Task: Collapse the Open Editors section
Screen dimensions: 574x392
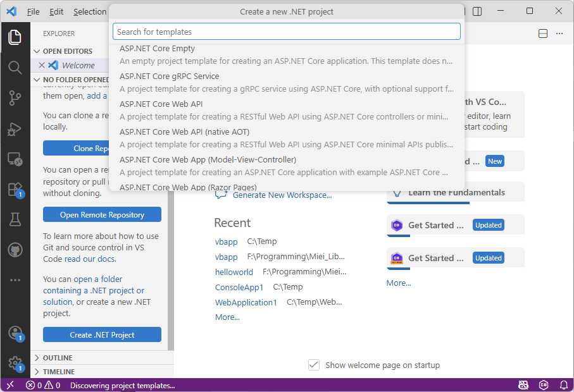Action: 37,51
